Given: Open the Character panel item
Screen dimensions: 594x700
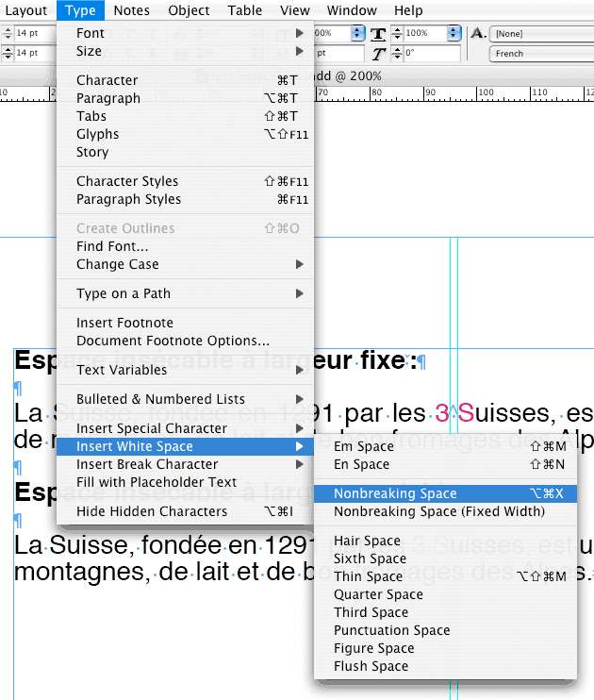Looking at the screenshot, I should pyautogui.click(x=185, y=80).
